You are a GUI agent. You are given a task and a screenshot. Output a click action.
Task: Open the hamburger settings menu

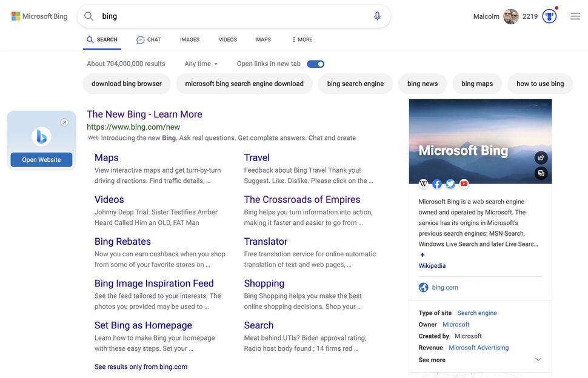(x=575, y=16)
